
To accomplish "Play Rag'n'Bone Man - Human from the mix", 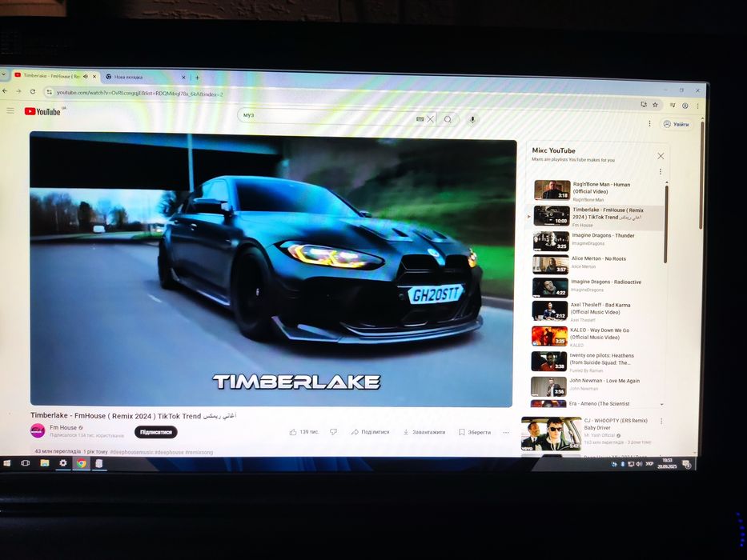I will pyautogui.click(x=597, y=190).
